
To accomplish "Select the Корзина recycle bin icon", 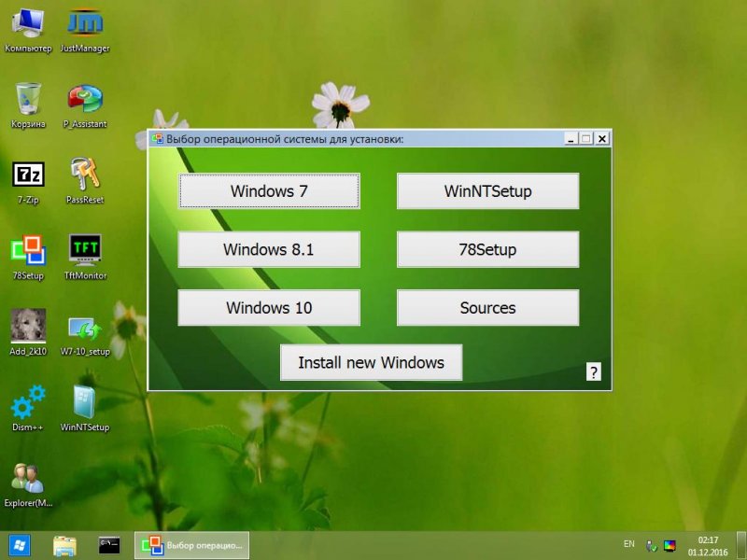I will (x=28, y=105).
